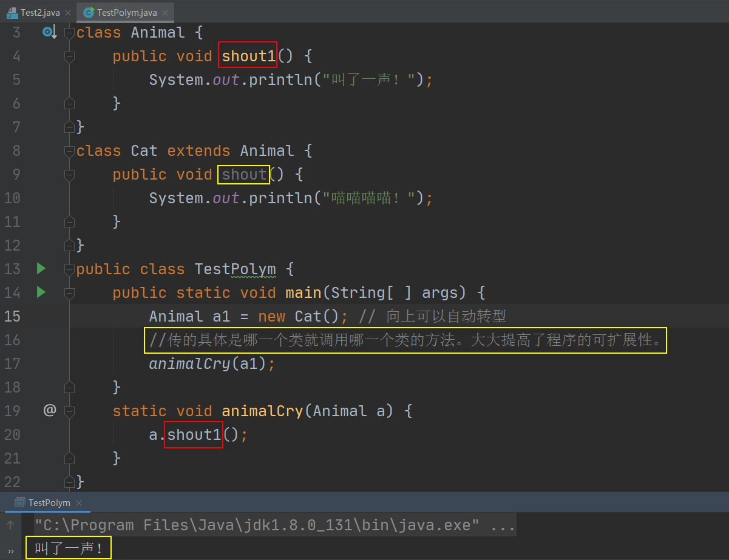Click the @ gutter marker on line 19
This screenshot has width=729, height=560.
click(49, 411)
